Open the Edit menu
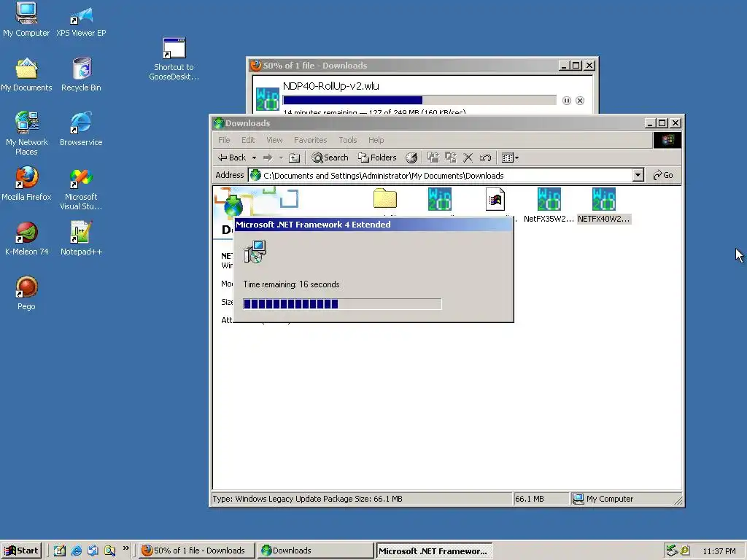 pyautogui.click(x=248, y=140)
